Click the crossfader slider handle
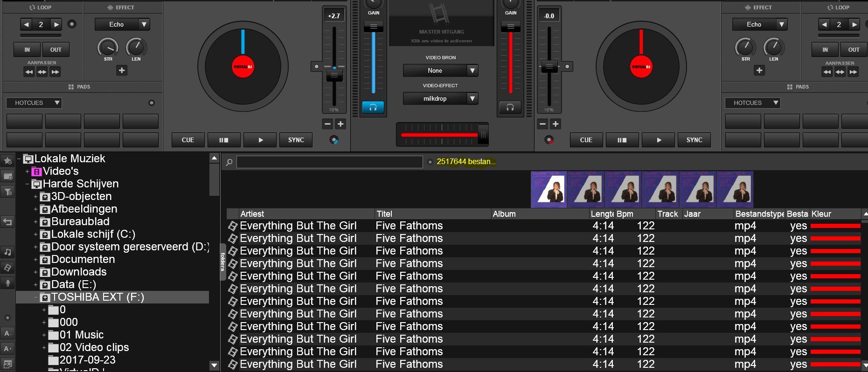Image resolution: width=868 pixels, height=372 pixels. pos(483,135)
